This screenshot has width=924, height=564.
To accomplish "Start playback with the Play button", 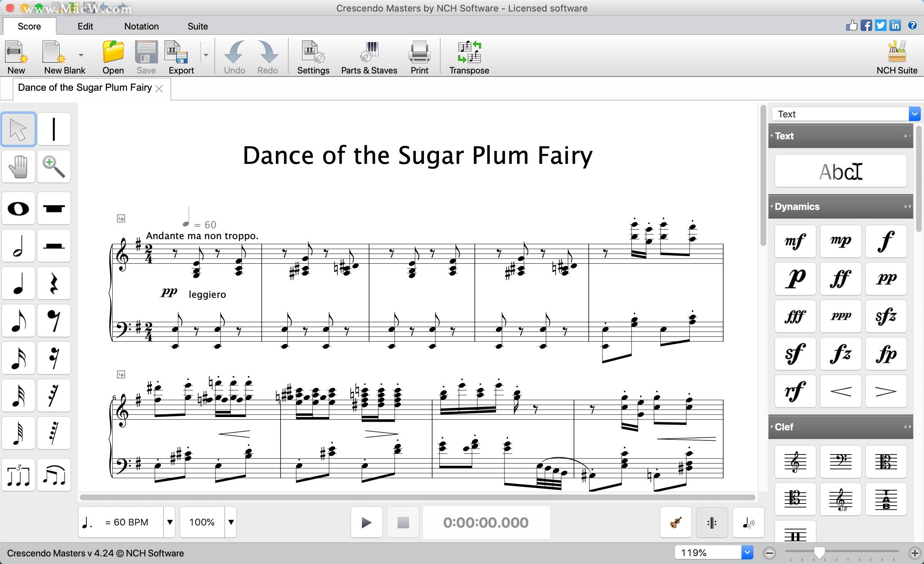I will coord(366,522).
